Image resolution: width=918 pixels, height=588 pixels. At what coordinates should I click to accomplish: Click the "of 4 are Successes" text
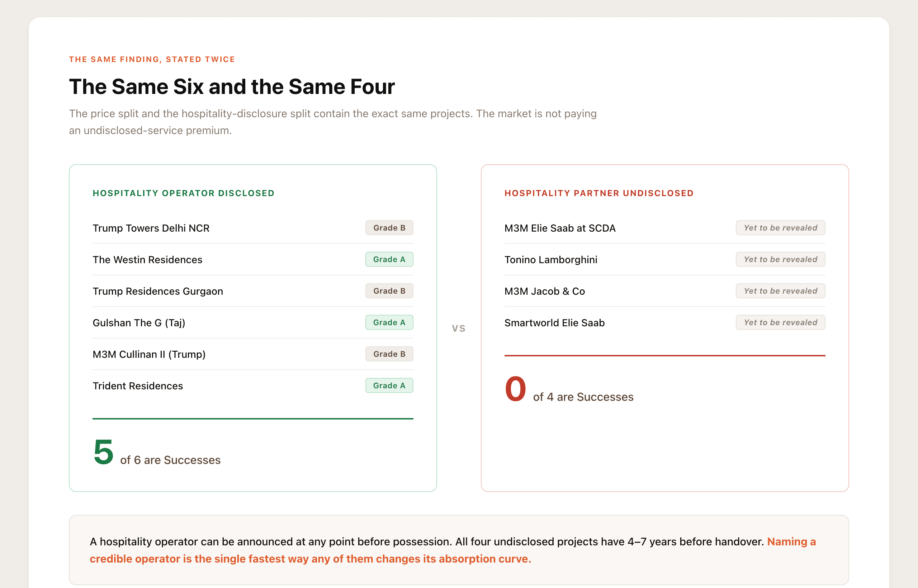[x=583, y=397]
